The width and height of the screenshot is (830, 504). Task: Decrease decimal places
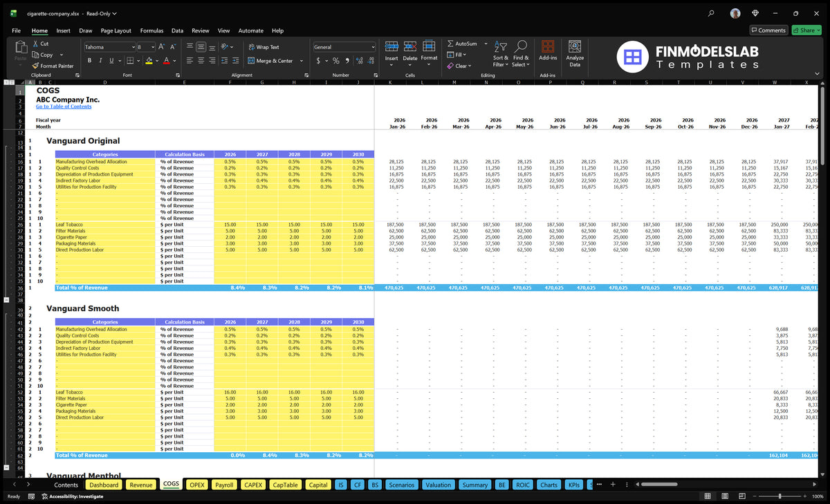point(371,61)
